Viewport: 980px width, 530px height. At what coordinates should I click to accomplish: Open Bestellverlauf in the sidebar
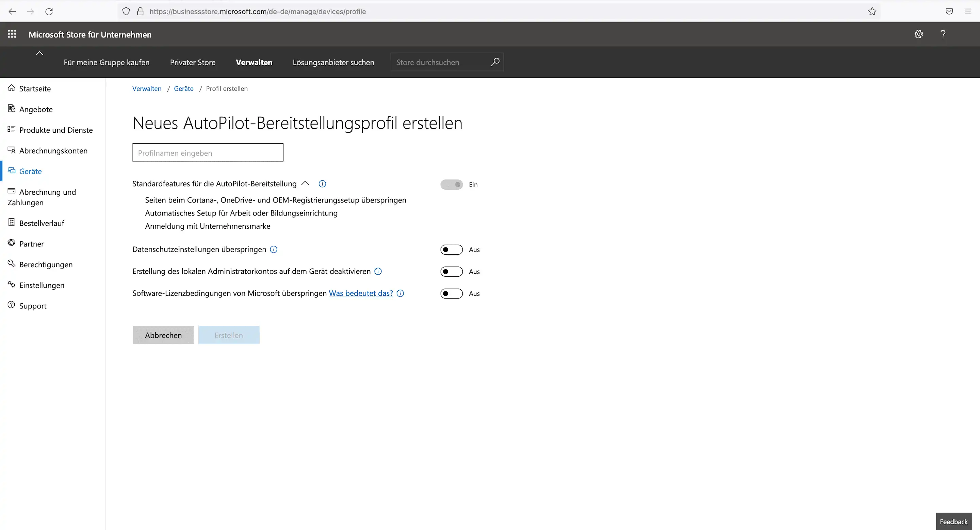pyautogui.click(x=42, y=223)
